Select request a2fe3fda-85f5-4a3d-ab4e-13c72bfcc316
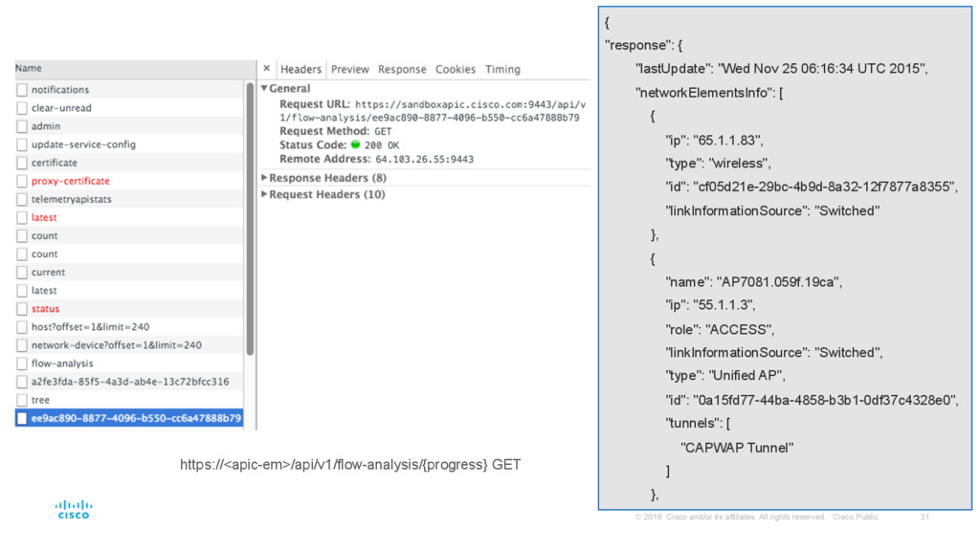 (129, 382)
